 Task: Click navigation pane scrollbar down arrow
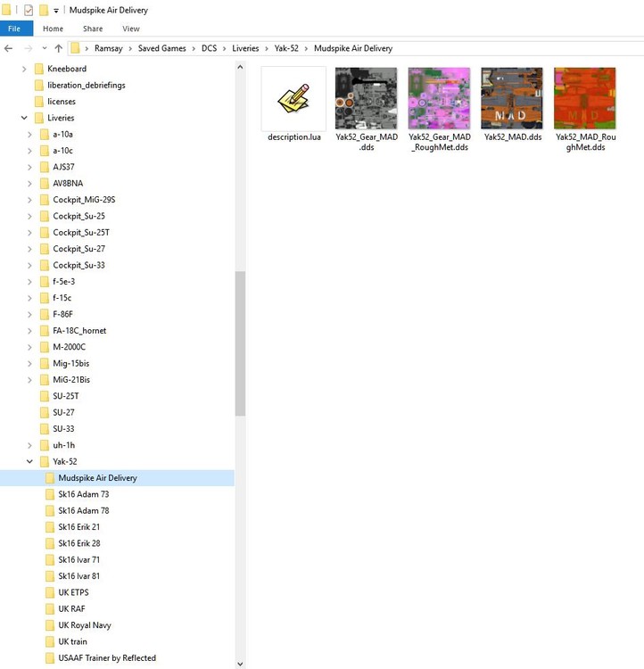pos(240,664)
